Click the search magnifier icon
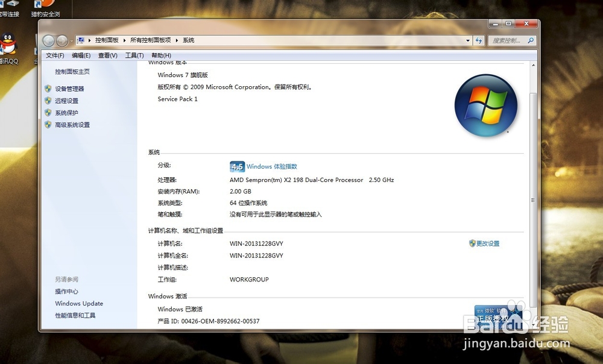The width and height of the screenshot is (603, 364). 531,40
